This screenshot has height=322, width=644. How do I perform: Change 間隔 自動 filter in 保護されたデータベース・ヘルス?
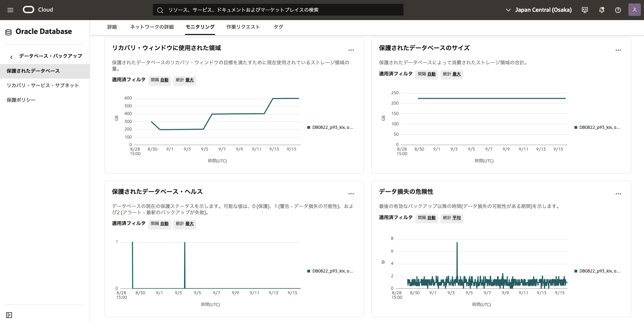pyautogui.click(x=160, y=224)
